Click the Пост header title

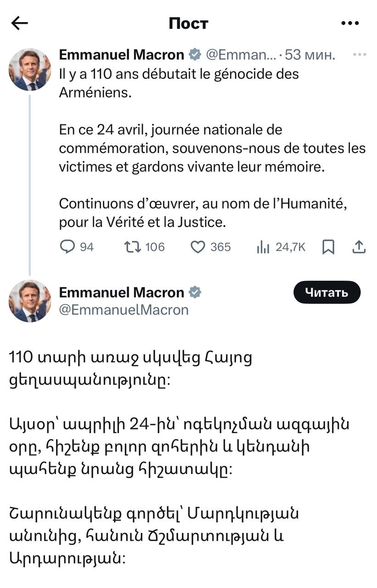(x=188, y=23)
